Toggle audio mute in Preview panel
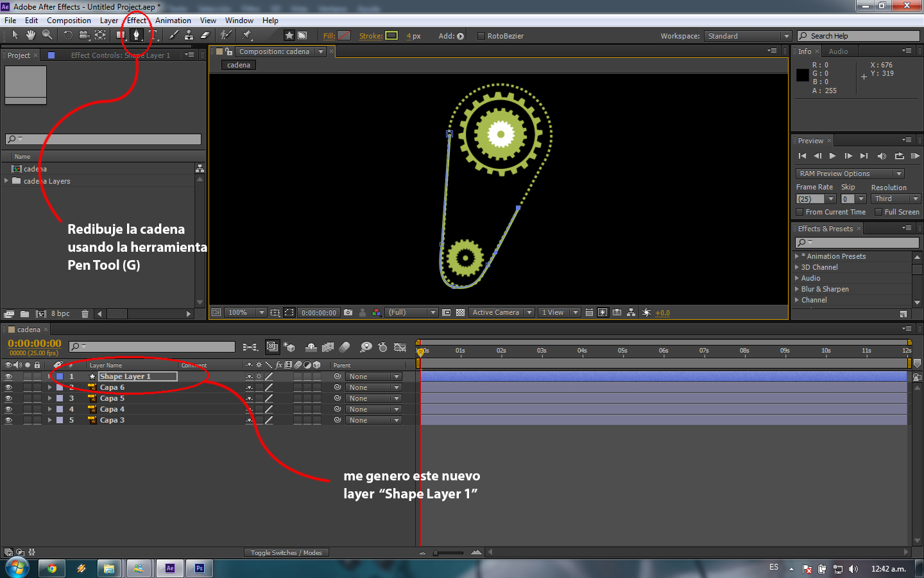The width and height of the screenshot is (924, 578). 882,156
